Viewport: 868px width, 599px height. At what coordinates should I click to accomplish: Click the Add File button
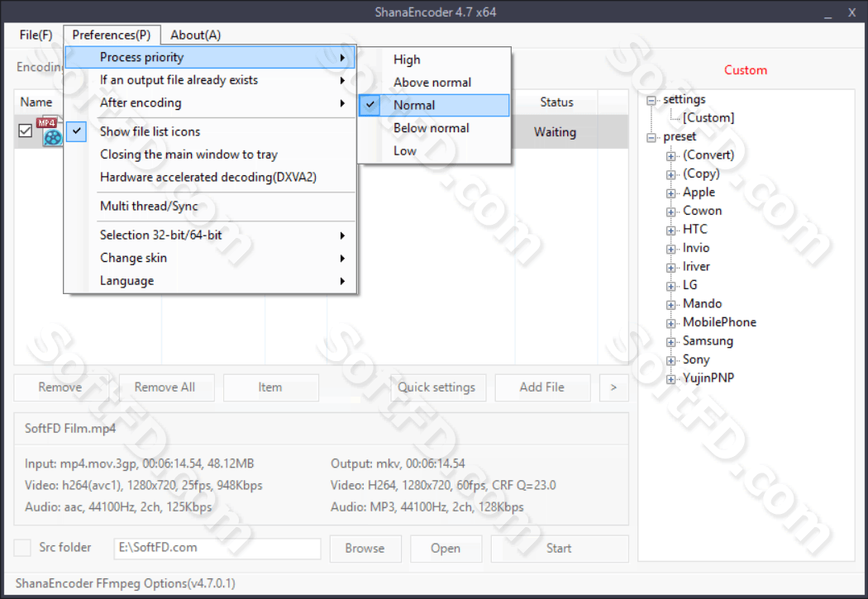(x=542, y=387)
